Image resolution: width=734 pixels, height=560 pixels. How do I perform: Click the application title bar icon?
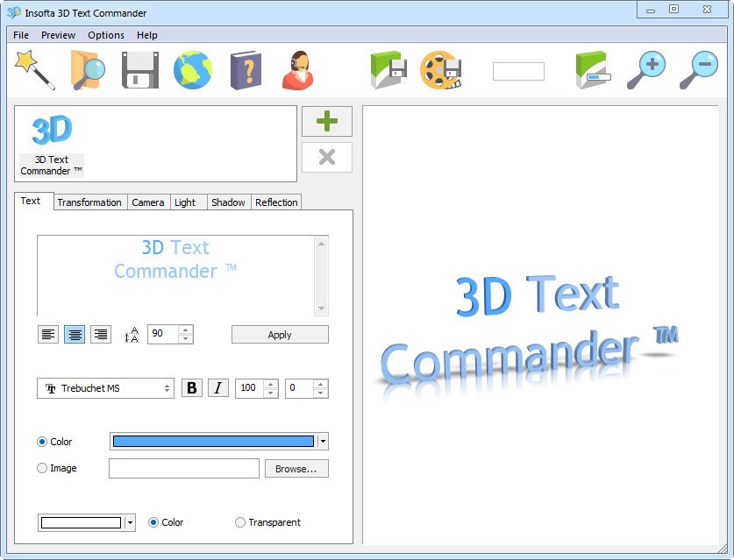(x=14, y=12)
